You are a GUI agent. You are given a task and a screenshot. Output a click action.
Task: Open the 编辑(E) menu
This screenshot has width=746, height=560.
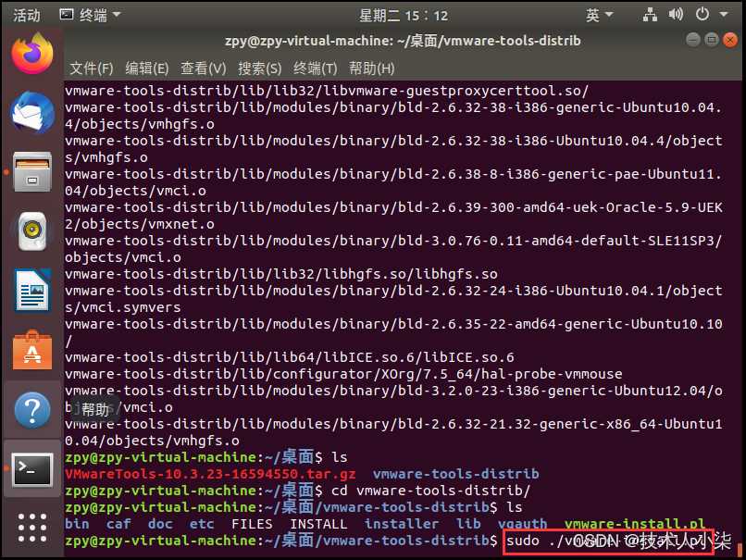pyautogui.click(x=147, y=68)
